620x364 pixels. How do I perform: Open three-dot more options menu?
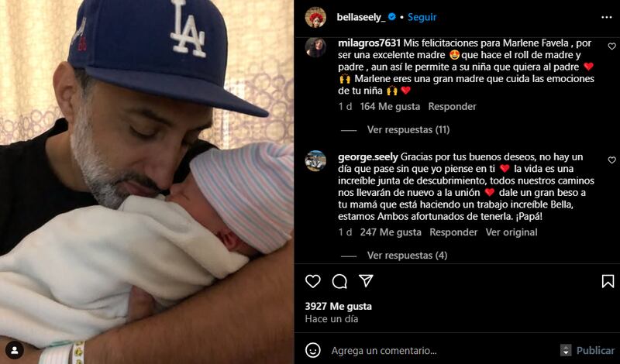607,17
